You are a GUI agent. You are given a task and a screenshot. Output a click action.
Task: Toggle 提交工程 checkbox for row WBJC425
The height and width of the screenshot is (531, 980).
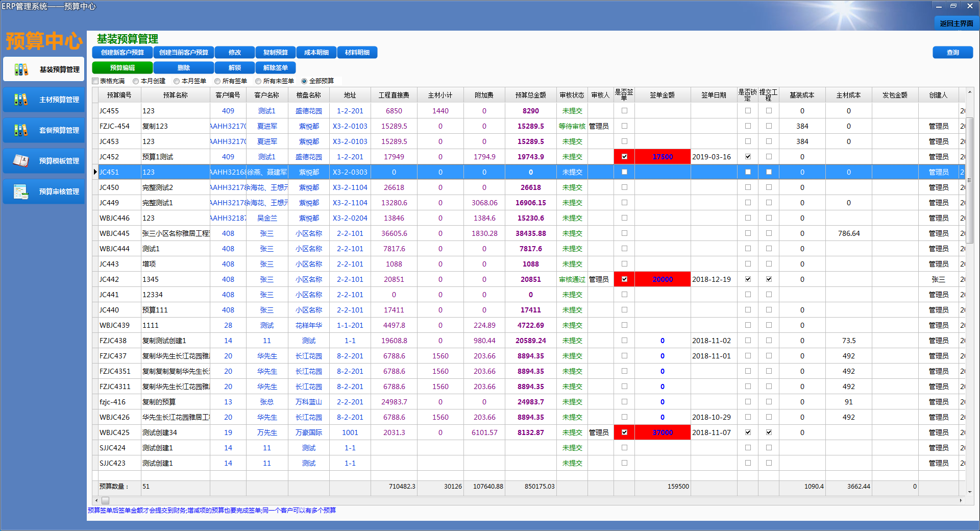pos(769,432)
